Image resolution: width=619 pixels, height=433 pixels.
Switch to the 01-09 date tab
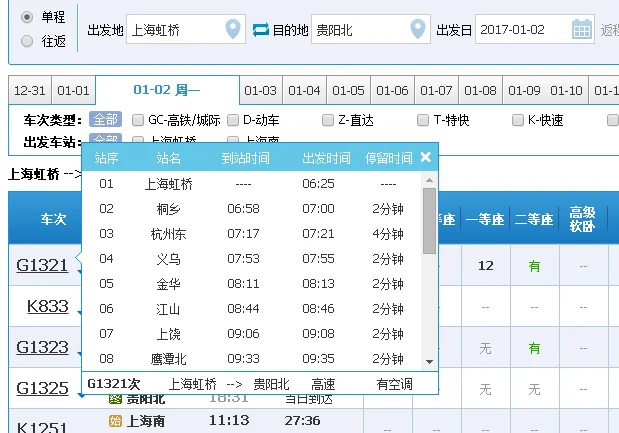[524, 91]
